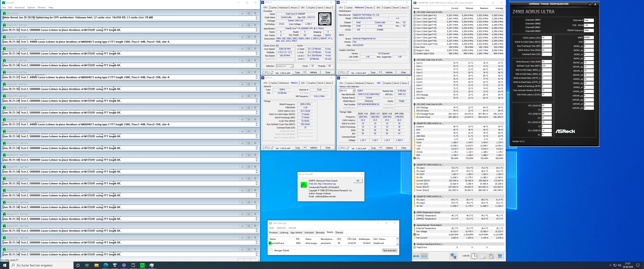Image resolution: width=644 pixels, height=269 pixels.
Task: Open File Explorer from taskbar
Action: pyautogui.click(x=97, y=265)
